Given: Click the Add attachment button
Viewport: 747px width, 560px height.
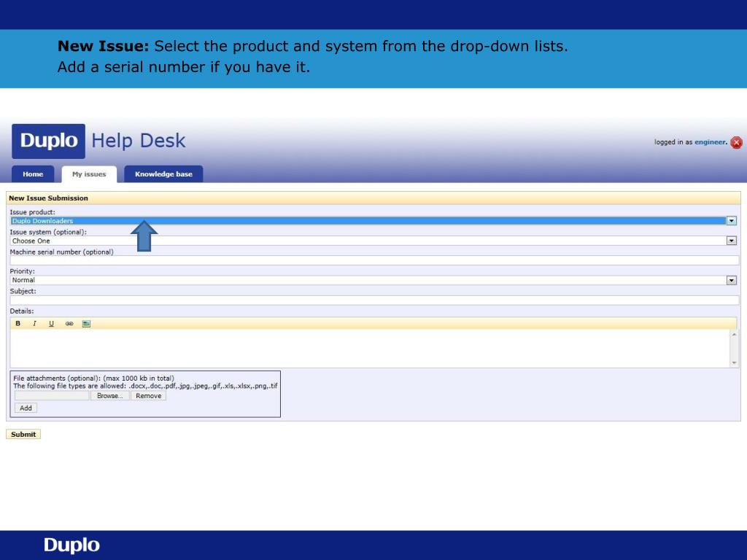Looking at the screenshot, I should click(x=26, y=408).
